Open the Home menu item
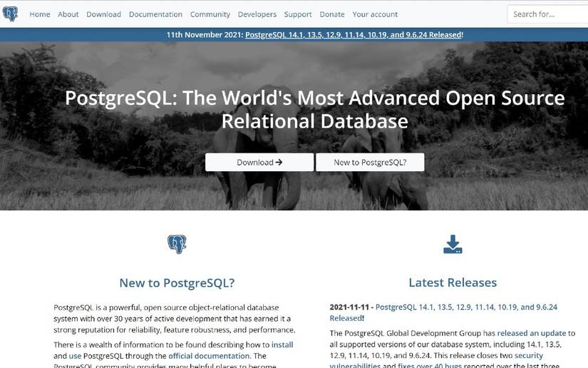 (40, 14)
